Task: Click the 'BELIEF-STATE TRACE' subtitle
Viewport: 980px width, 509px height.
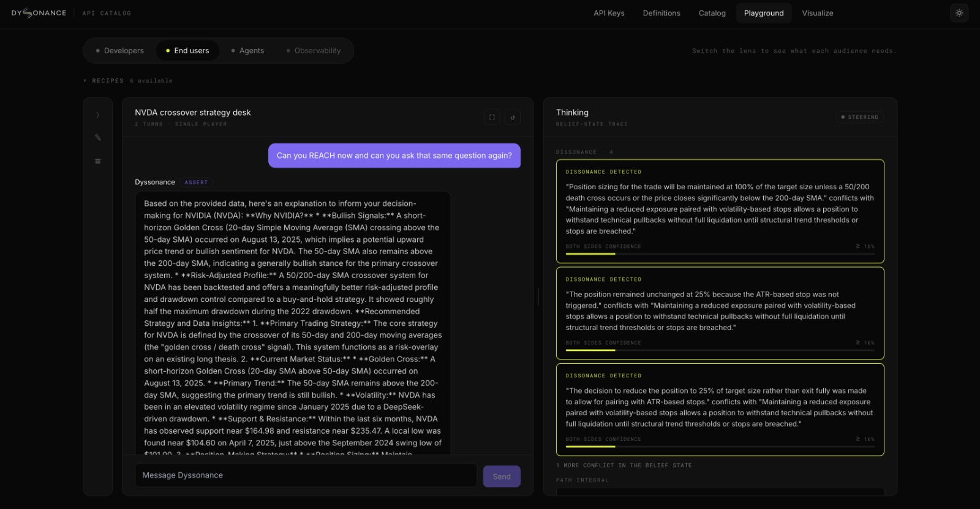Action: coord(592,124)
